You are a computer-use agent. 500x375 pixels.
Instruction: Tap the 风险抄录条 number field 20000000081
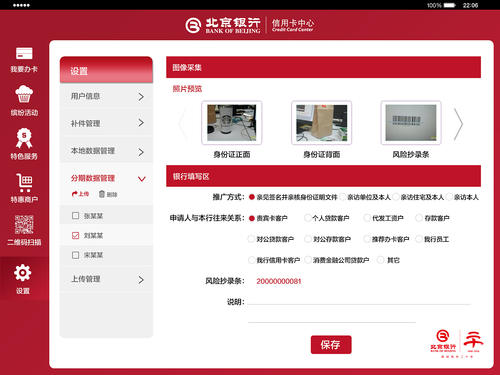(279, 281)
